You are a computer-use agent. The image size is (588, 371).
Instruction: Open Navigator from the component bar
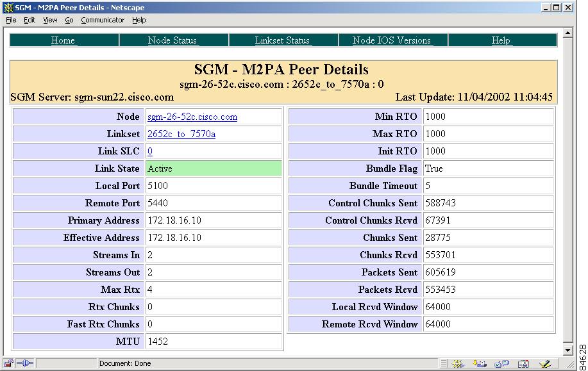[457, 363]
